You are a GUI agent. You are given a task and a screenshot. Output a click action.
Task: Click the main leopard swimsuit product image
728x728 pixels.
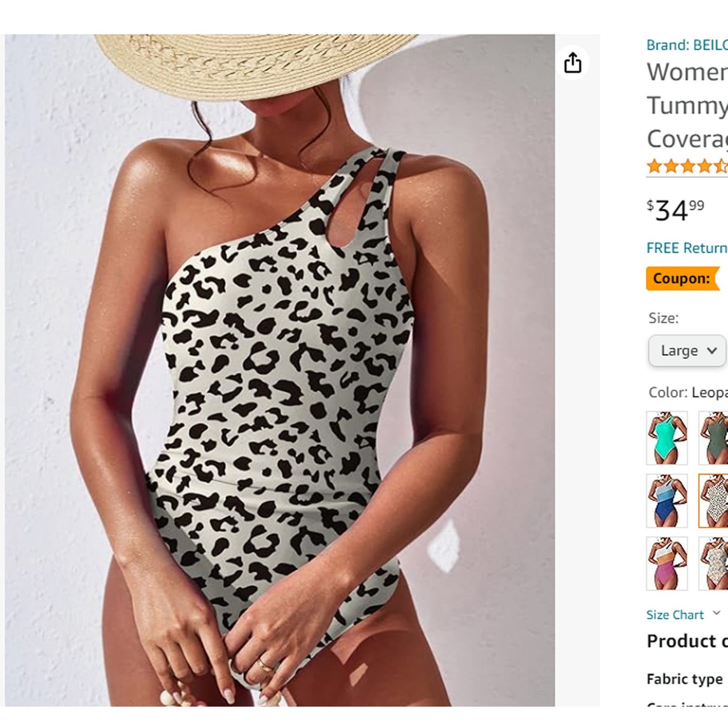(x=280, y=370)
